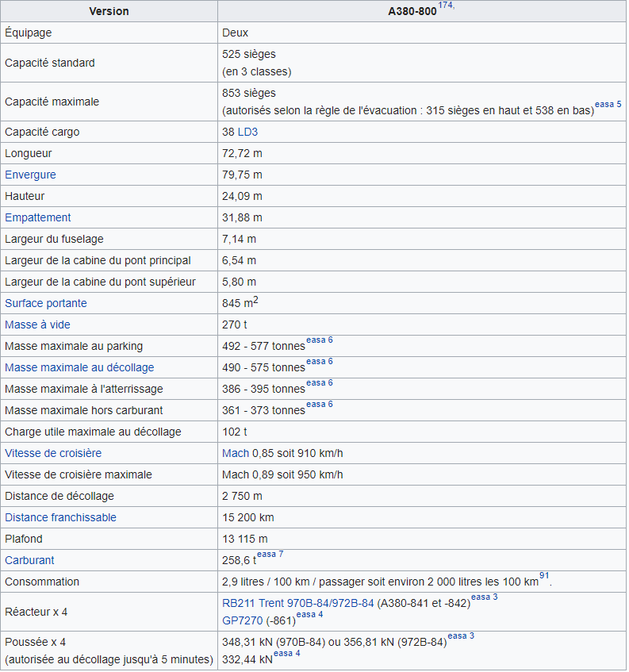Open the GP7270 engine link
629x672 pixels.
click(x=242, y=620)
